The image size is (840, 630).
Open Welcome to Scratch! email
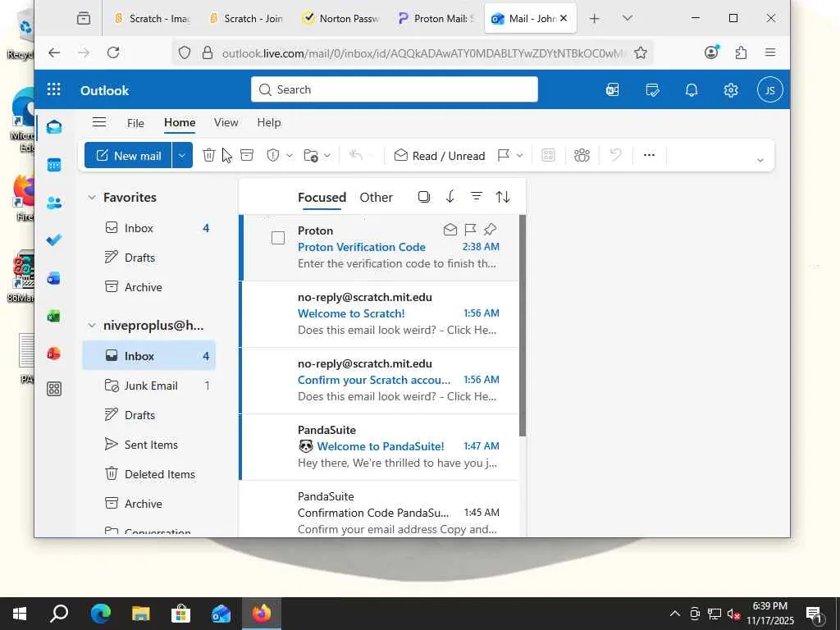pos(379,313)
